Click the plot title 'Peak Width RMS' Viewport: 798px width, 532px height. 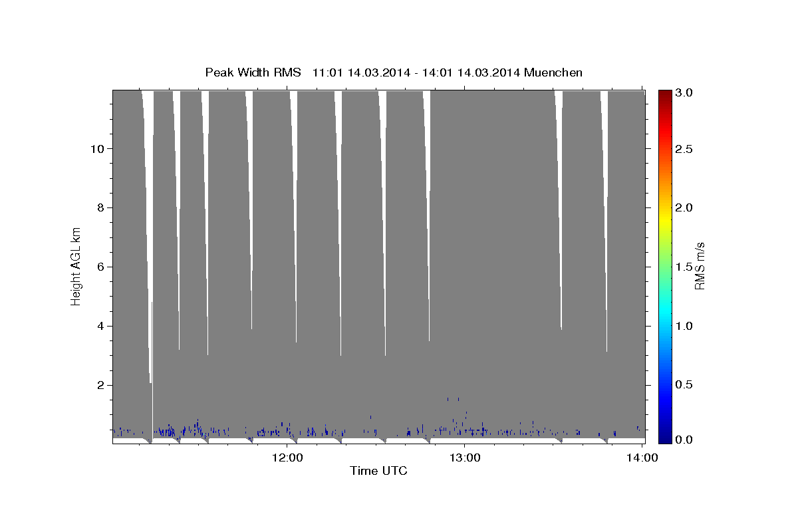[x=253, y=72]
